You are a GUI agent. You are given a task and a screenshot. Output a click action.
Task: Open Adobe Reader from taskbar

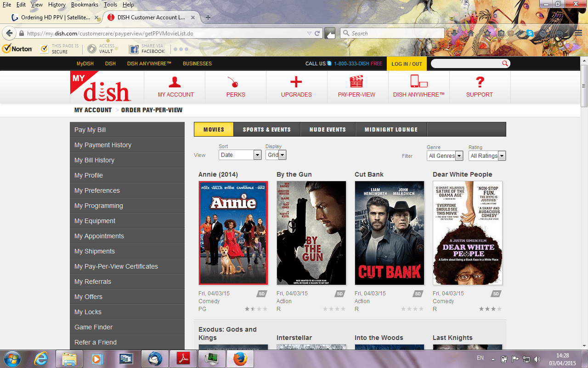click(183, 358)
